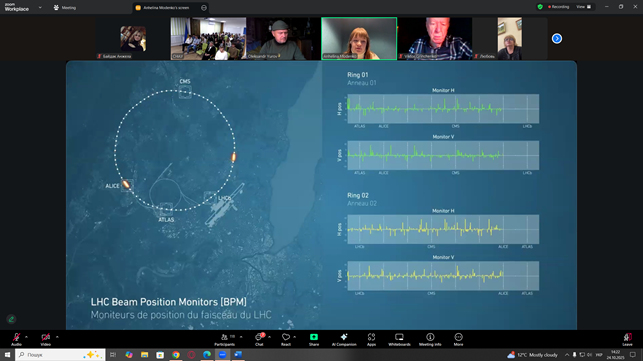Click the green Share screen button
The height and width of the screenshot is (361, 643).
click(314, 339)
